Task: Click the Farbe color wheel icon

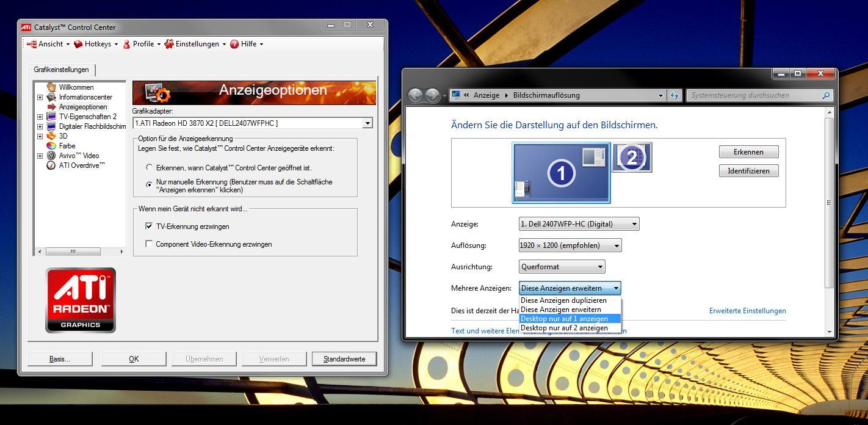Action: [x=52, y=146]
